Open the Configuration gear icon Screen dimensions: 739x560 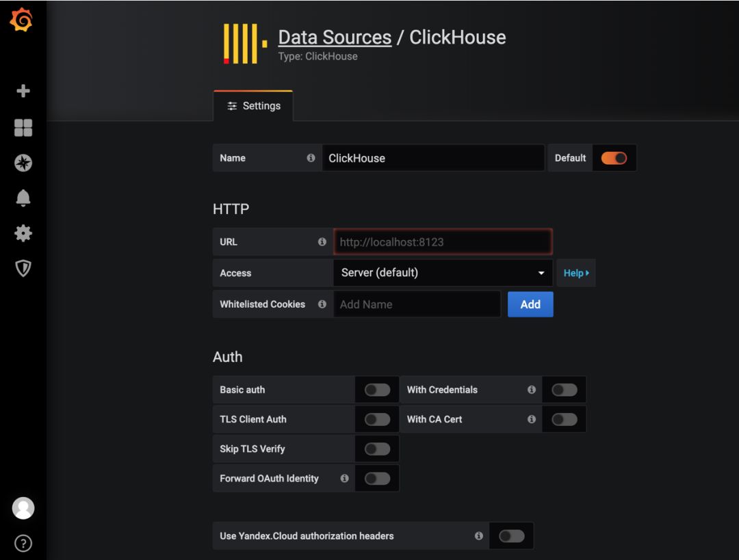[23, 233]
